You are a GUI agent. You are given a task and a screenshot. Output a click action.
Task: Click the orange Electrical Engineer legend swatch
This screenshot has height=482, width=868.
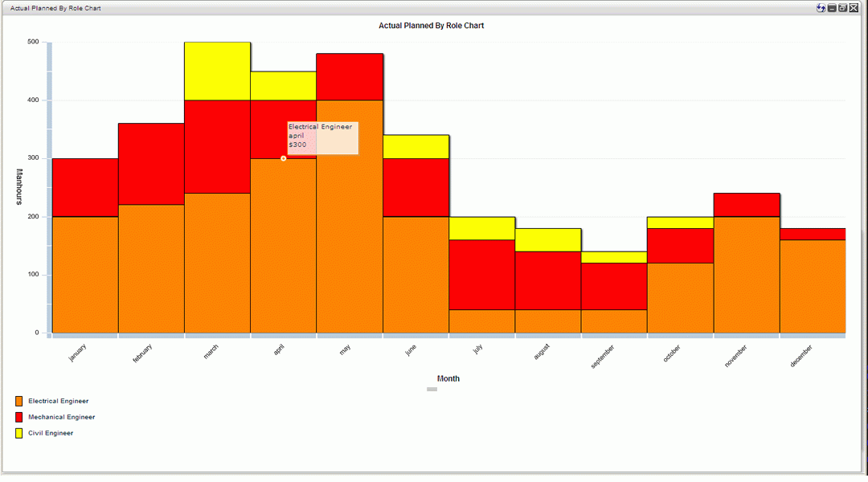pyautogui.click(x=18, y=401)
